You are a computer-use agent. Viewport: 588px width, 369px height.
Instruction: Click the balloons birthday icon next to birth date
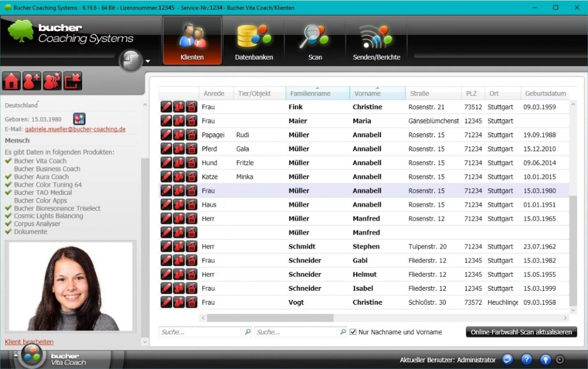point(79,119)
